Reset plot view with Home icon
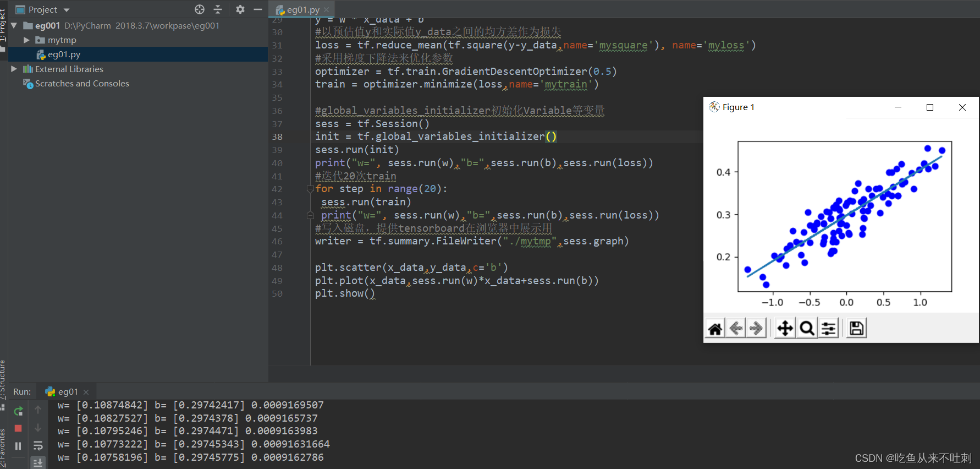Viewport: 980px width, 469px height. coord(715,329)
